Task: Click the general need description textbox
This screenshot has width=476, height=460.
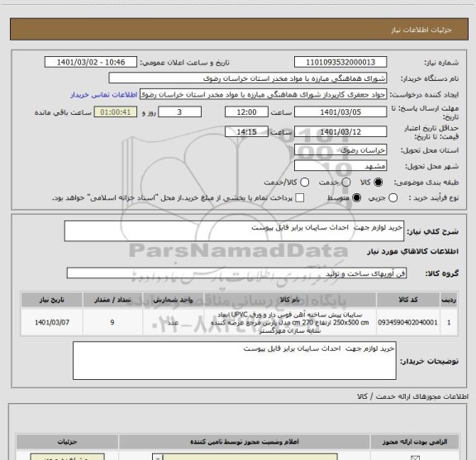Action: pyautogui.click(x=234, y=231)
